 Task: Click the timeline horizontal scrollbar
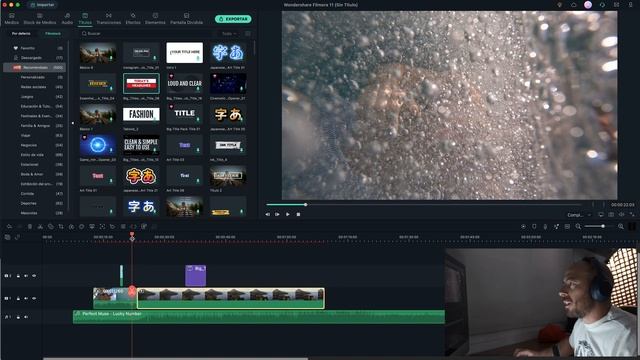[176, 358]
